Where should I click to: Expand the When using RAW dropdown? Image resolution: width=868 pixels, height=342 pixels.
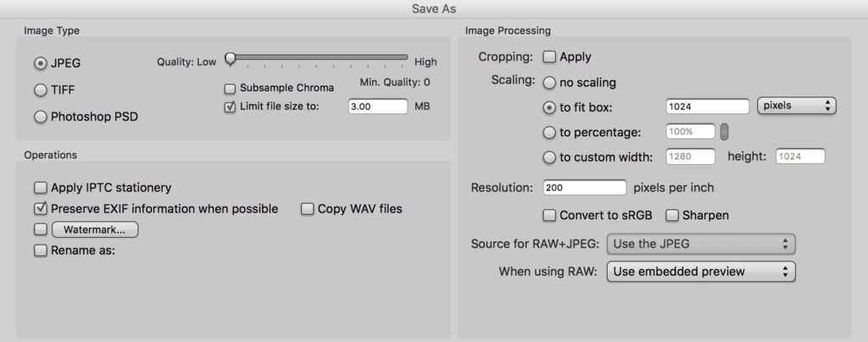701,272
